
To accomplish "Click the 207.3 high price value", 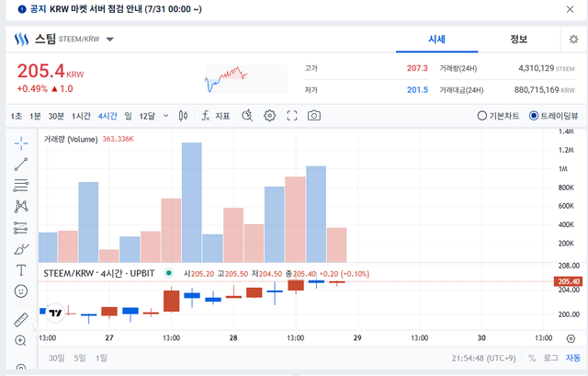I will click(417, 68).
